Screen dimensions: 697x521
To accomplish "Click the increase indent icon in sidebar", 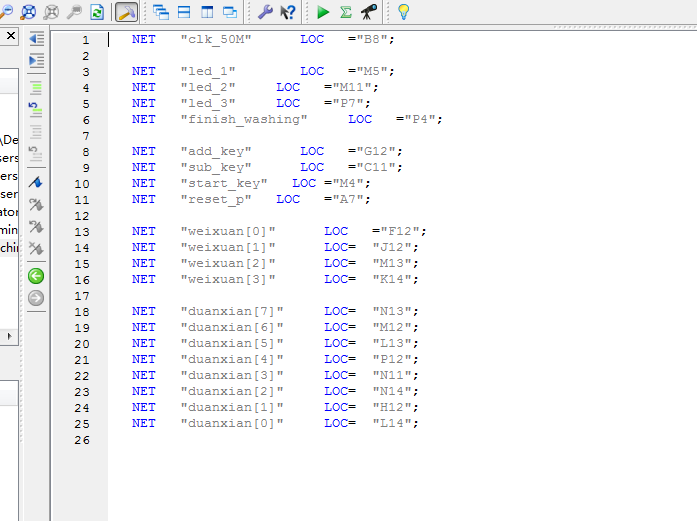I will click(x=36, y=61).
